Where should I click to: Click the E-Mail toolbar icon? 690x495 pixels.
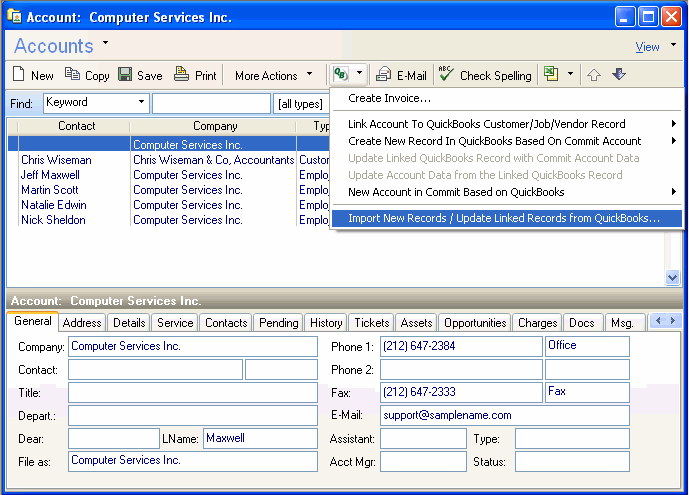[384, 75]
